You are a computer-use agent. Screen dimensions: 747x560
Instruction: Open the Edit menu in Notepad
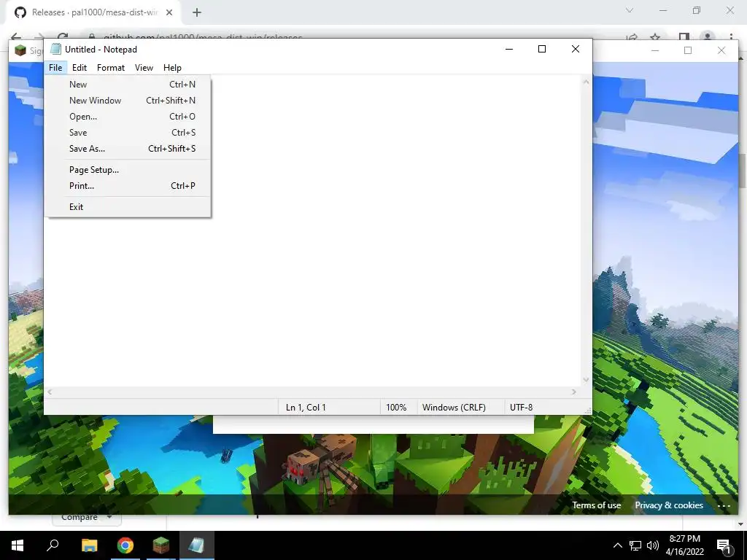click(x=80, y=68)
